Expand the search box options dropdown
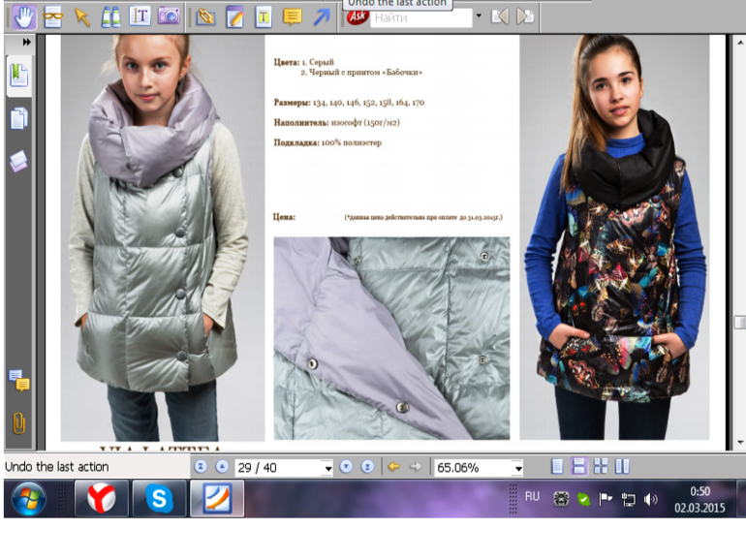 coord(480,17)
